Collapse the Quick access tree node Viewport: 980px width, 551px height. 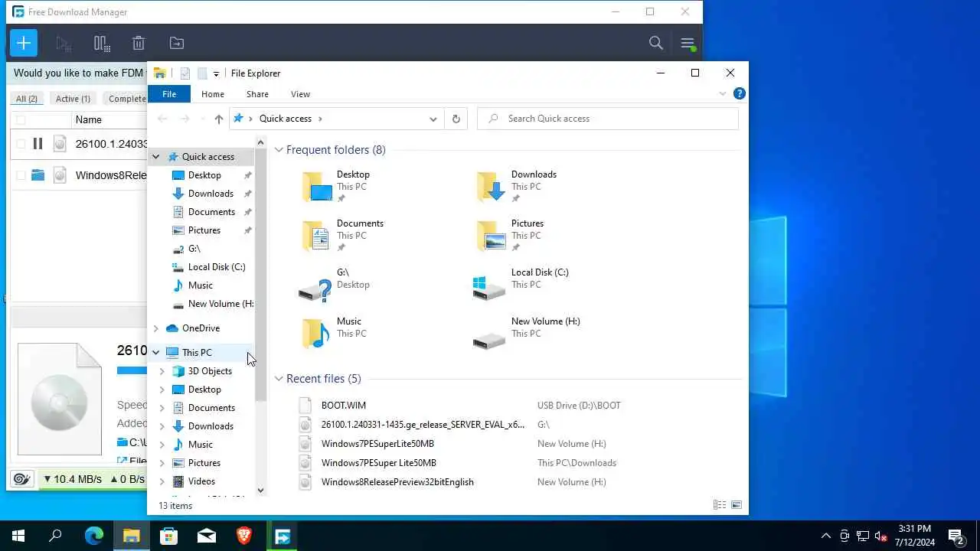(x=155, y=157)
